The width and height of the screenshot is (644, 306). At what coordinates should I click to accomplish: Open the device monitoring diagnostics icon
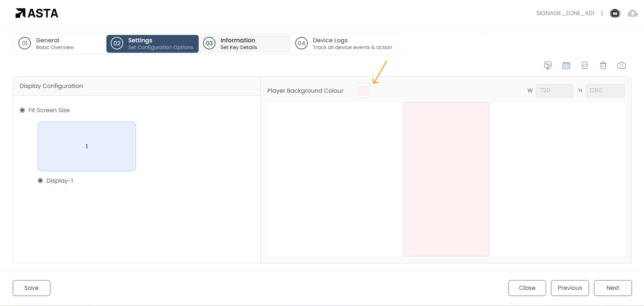pos(548,65)
